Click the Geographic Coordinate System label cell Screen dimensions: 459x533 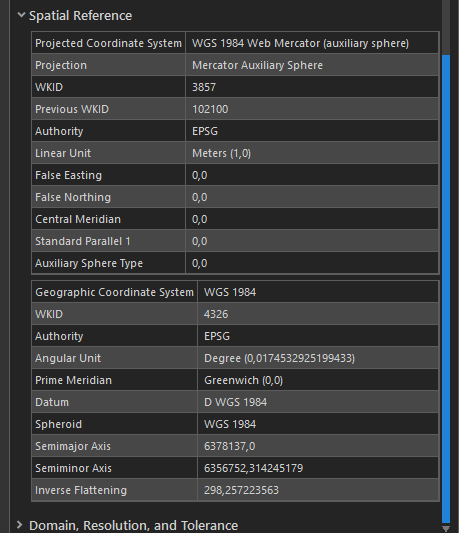114,292
